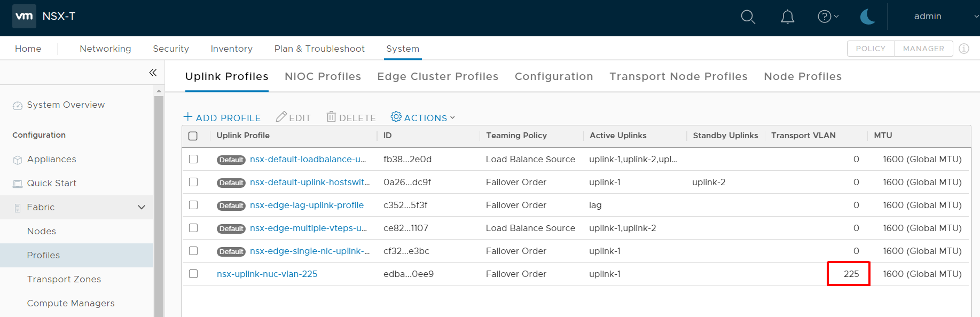Check the nsx-edge-multiple-vteps row checkbox
The width and height of the screenshot is (980, 317).
pos(193,228)
